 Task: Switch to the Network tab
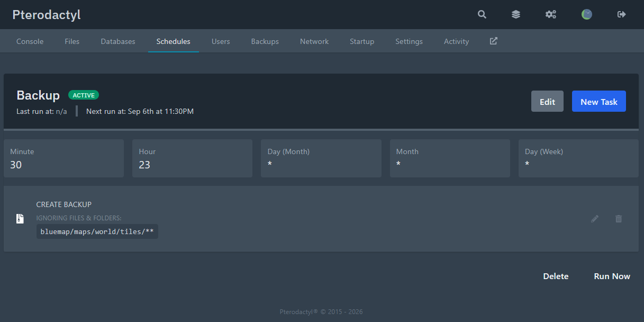pos(314,41)
